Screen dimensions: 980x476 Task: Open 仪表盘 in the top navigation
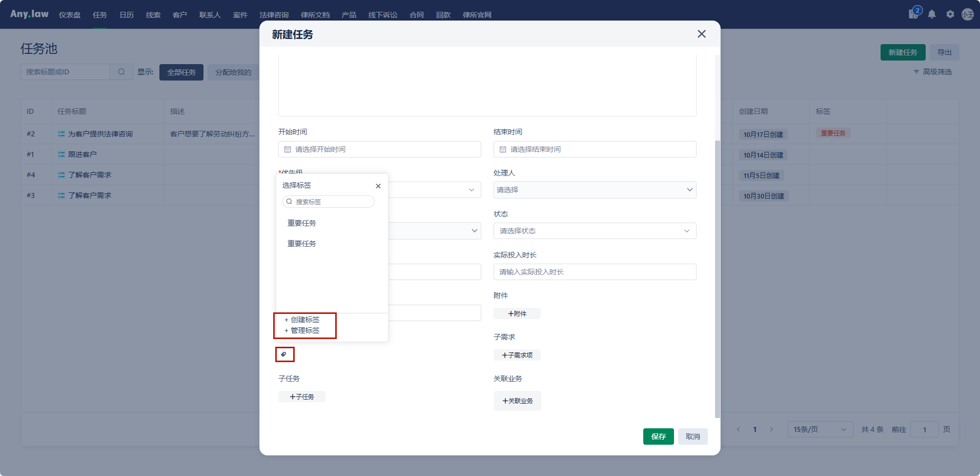70,15
